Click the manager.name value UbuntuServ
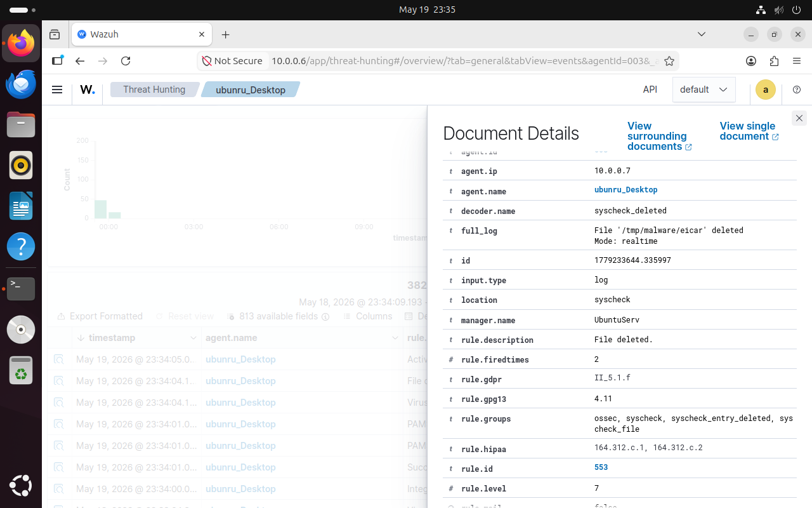The height and width of the screenshot is (508, 812). [617, 320]
